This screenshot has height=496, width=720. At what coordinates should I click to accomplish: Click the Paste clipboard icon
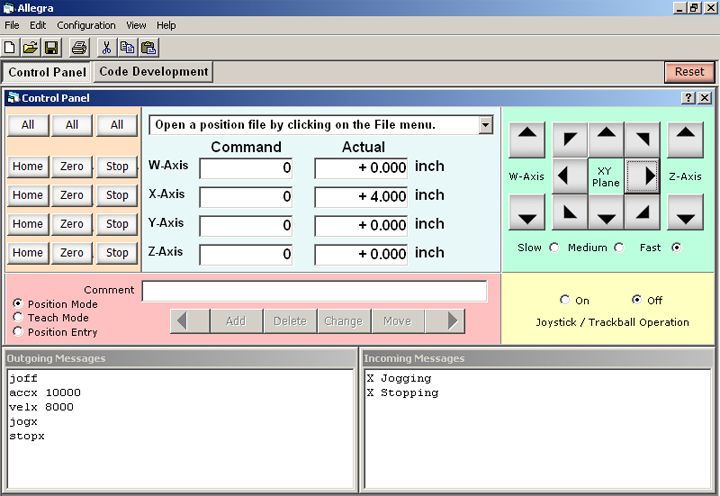click(x=149, y=48)
